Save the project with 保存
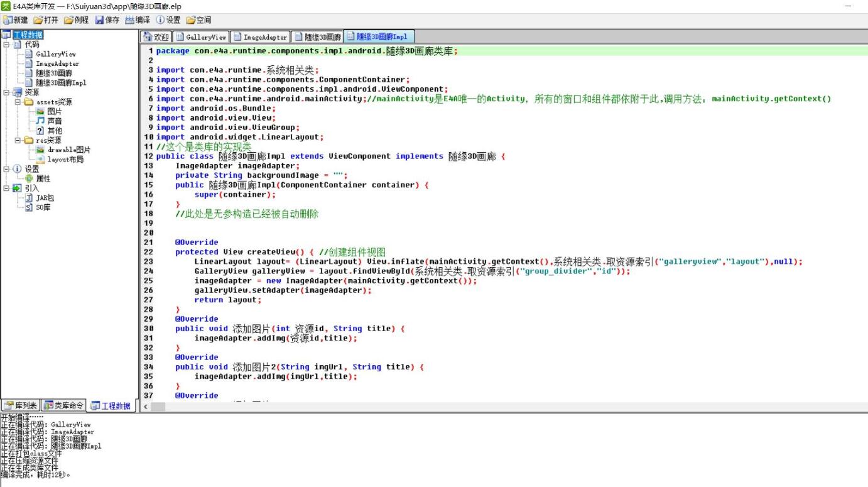 click(107, 20)
